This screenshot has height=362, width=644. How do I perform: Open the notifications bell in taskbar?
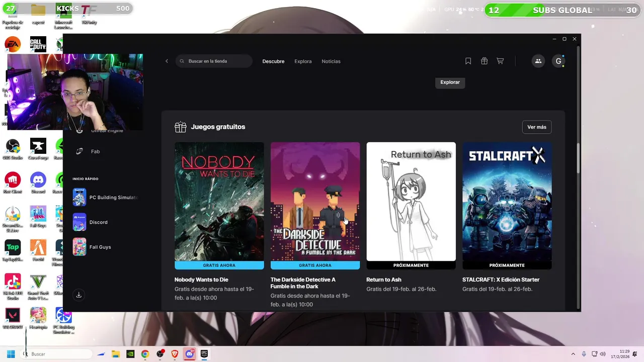click(635, 354)
